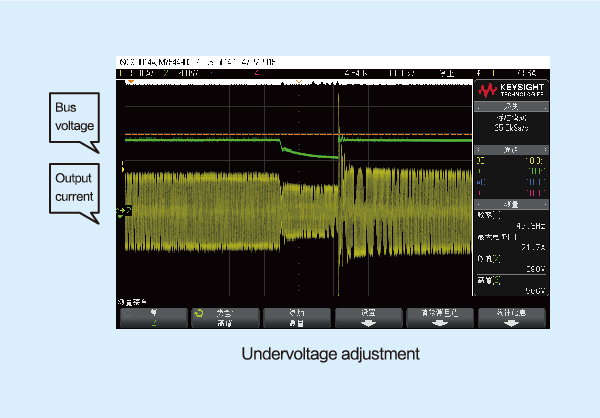Select yellow channel 1 row in Channels panel

pos(511,161)
